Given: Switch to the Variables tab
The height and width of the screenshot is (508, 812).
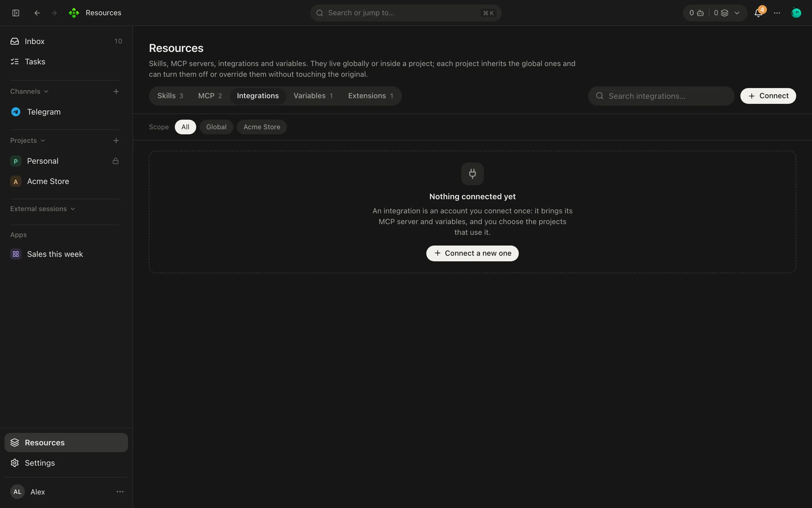Looking at the screenshot, I should point(313,96).
